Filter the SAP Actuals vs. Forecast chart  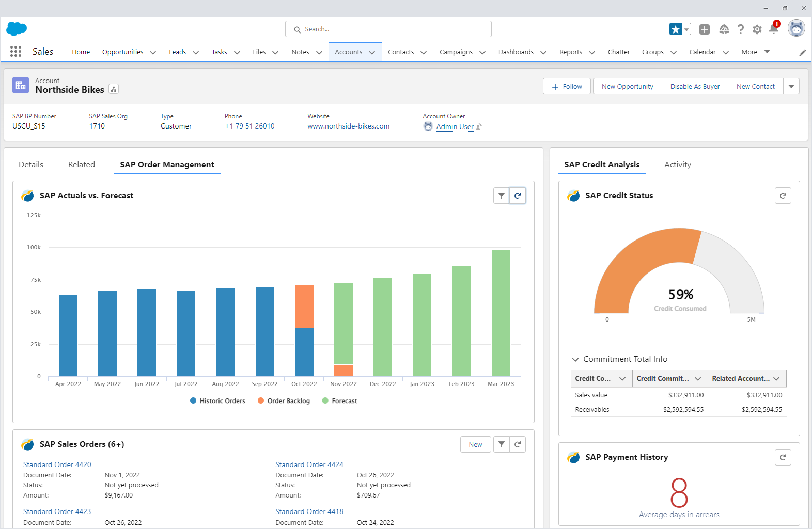pos(502,196)
